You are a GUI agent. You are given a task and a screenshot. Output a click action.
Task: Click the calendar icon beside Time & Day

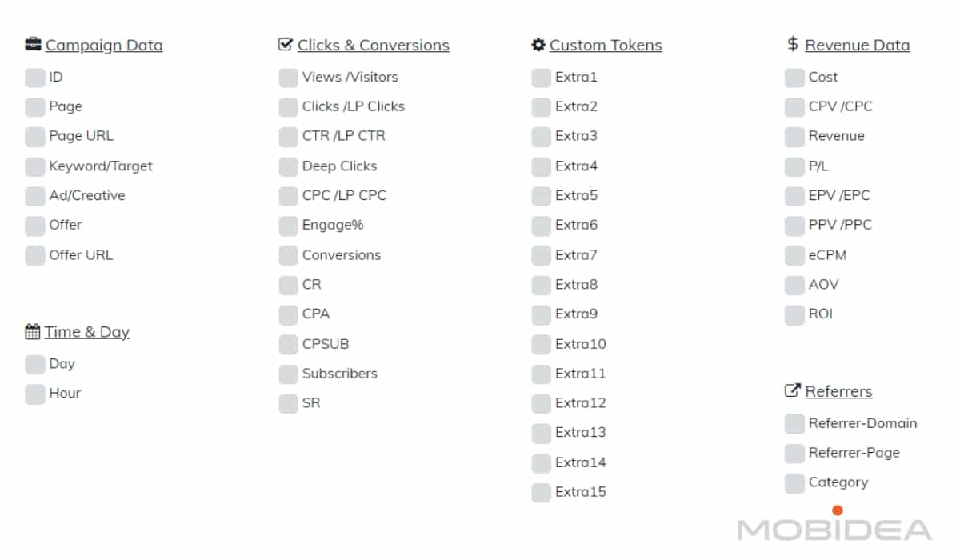point(33,332)
